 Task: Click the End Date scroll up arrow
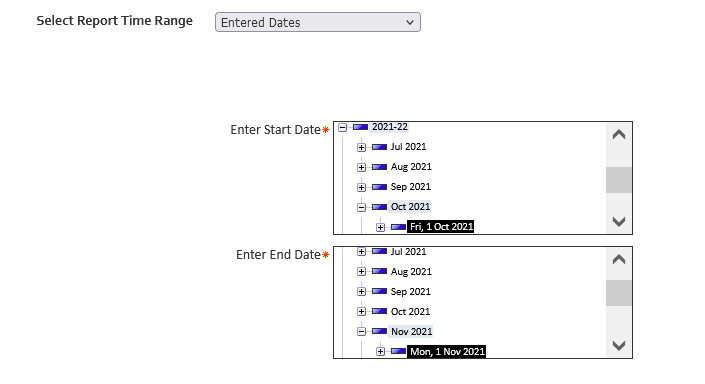619,259
